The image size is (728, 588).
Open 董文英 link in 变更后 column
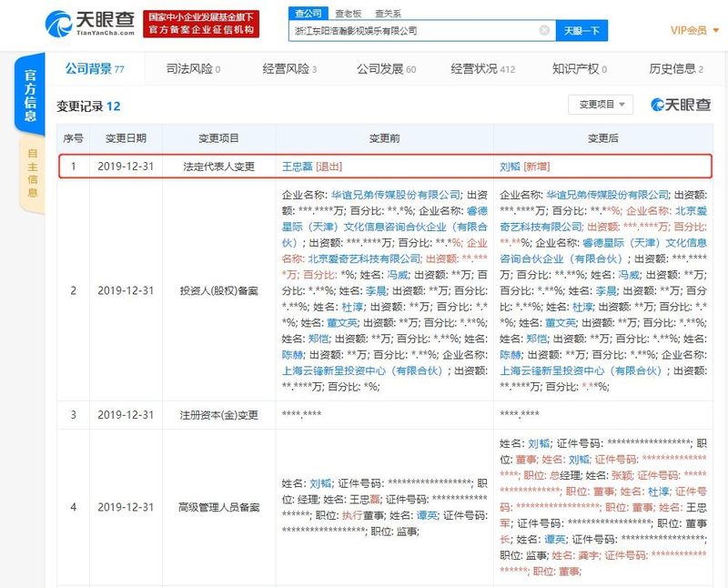(x=560, y=322)
